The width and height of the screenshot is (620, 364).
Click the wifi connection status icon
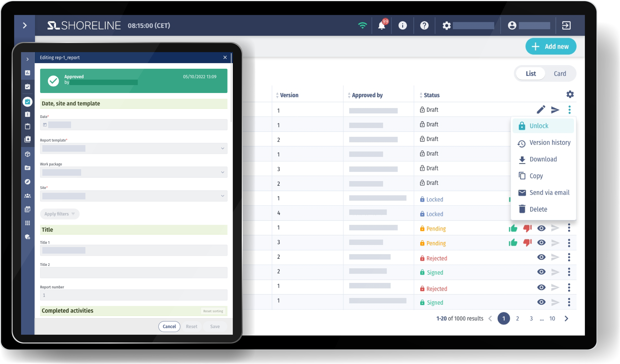click(x=362, y=25)
